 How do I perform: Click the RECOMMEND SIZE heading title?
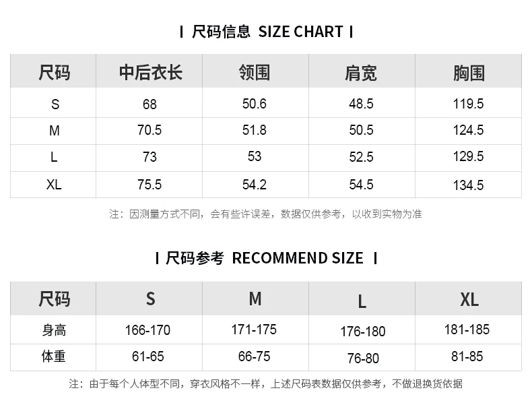tap(265, 258)
